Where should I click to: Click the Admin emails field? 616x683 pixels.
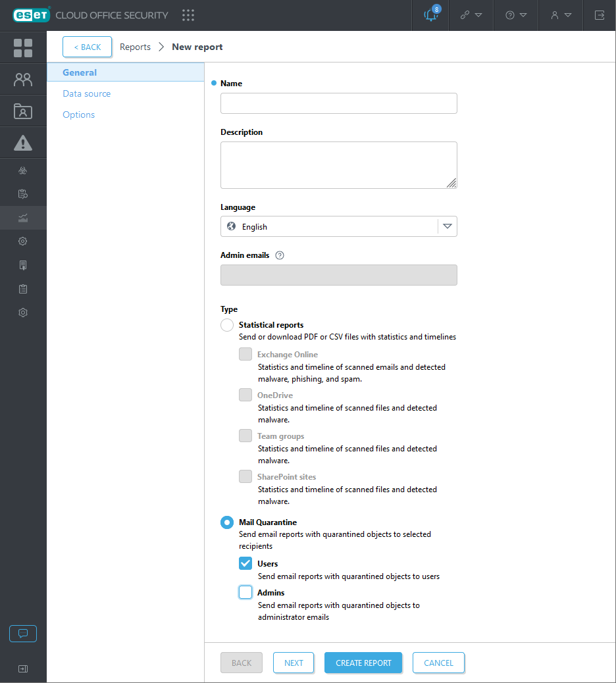click(338, 275)
